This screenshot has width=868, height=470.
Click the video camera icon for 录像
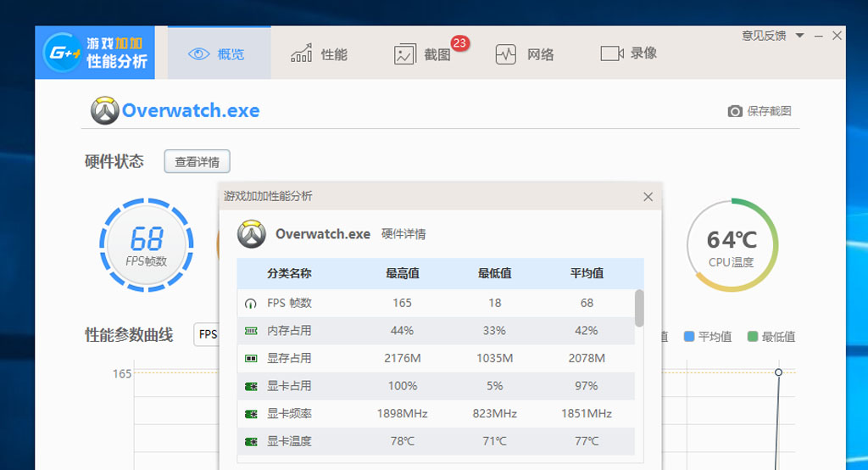(612, 53)
